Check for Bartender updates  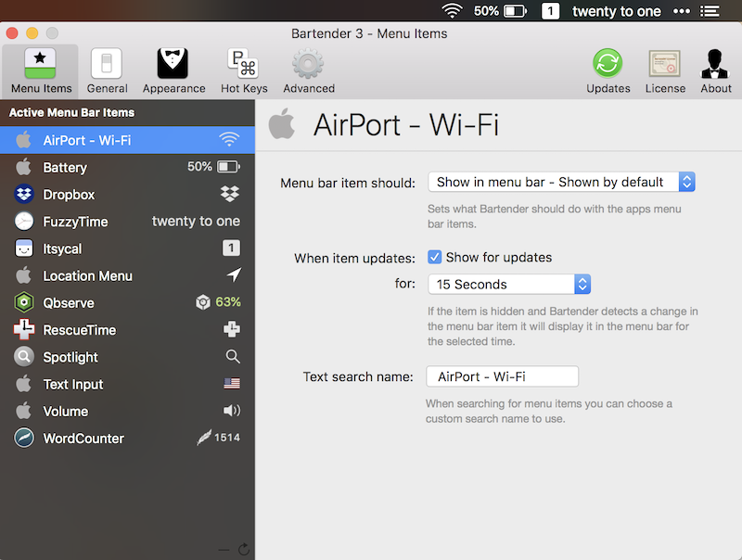pos(608,70)
